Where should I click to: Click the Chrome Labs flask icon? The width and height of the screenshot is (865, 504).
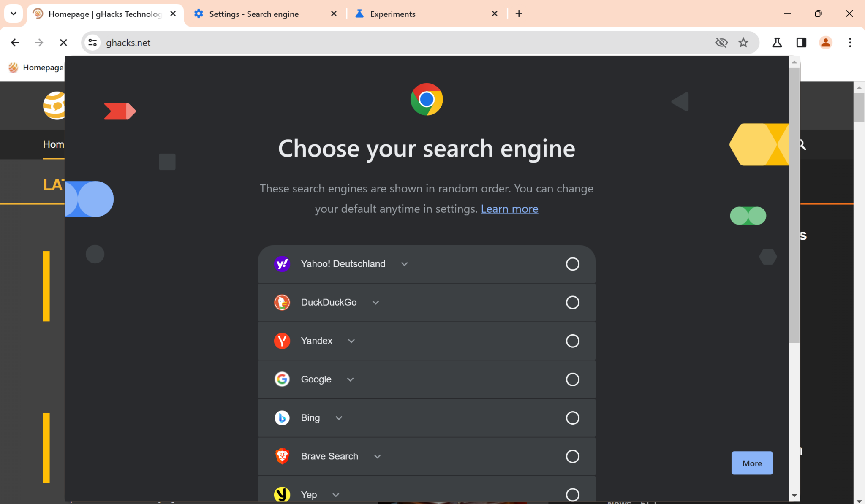tap(776, 42)
